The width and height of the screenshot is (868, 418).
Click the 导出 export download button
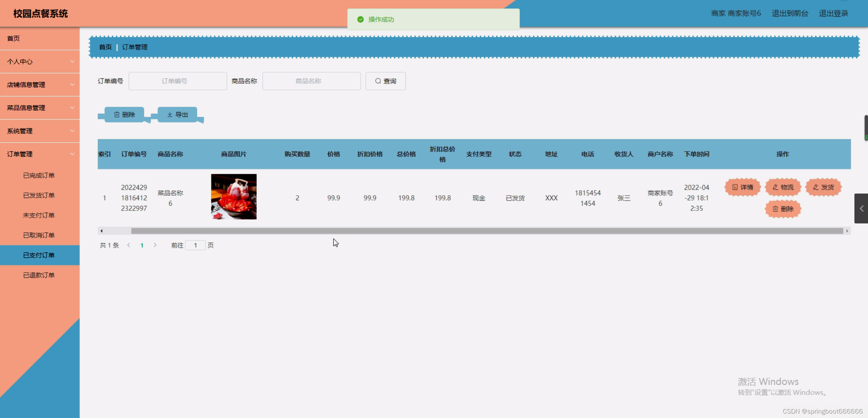tap(177, 114)
